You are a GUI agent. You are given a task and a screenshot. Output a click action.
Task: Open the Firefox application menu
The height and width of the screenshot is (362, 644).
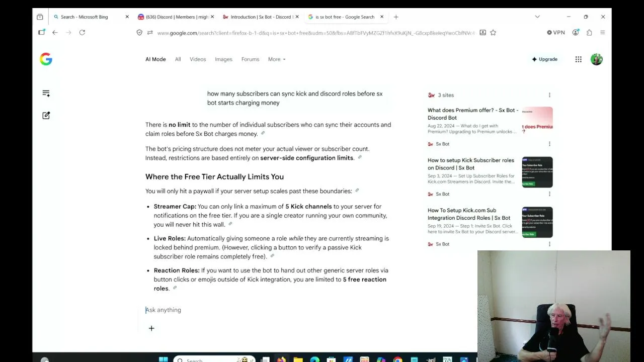(602, 32)
